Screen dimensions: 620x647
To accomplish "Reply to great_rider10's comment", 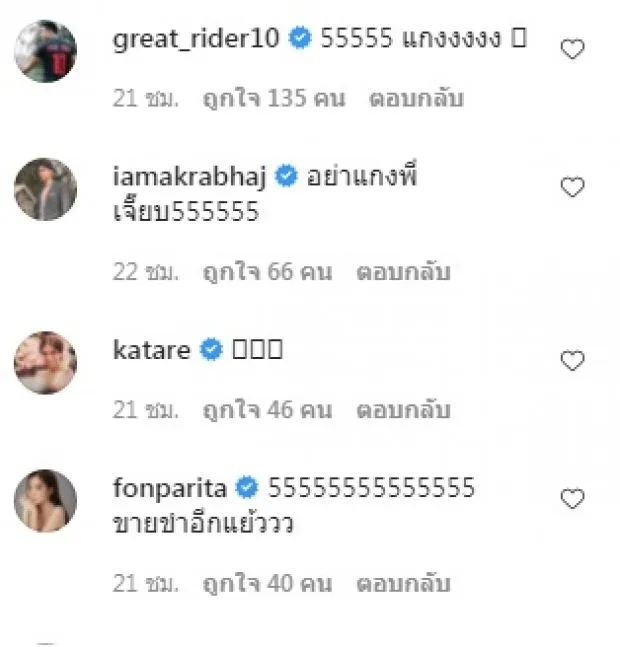I will pyautogui.click(x=417, y=99).
